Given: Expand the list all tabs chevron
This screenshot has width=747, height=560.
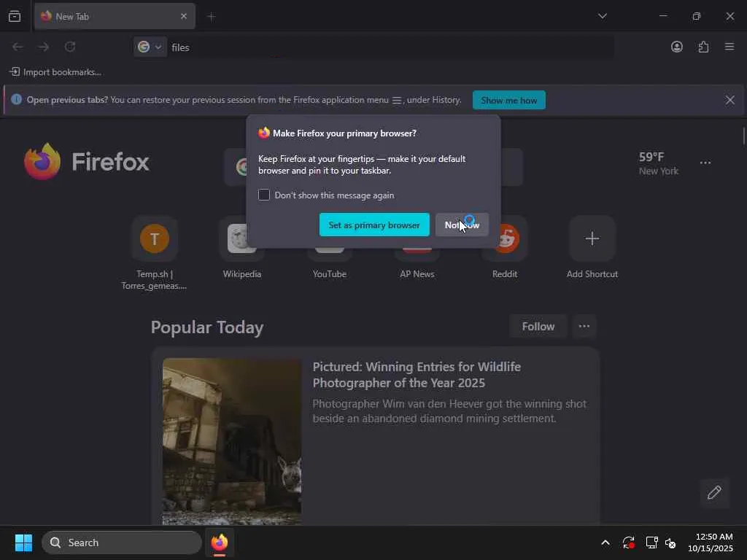Looking at the screenshot, I should coord(602,16).
